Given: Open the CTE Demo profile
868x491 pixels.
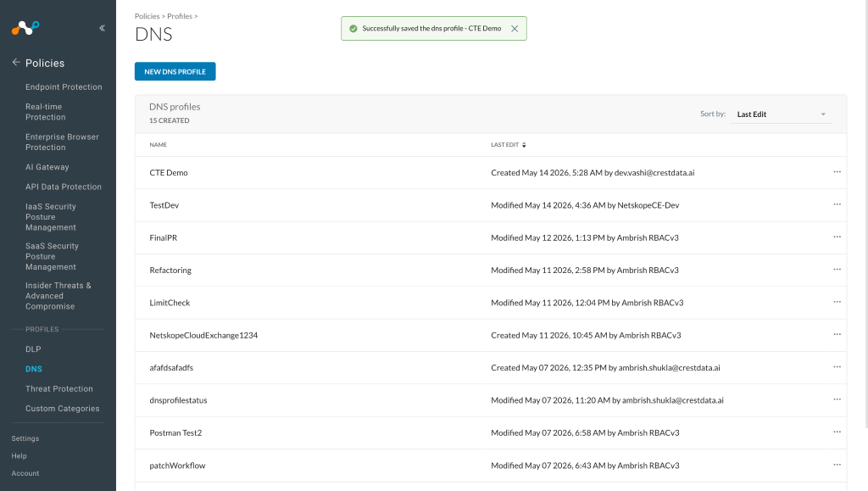Looking at the screenshot, I should [169, 173].
